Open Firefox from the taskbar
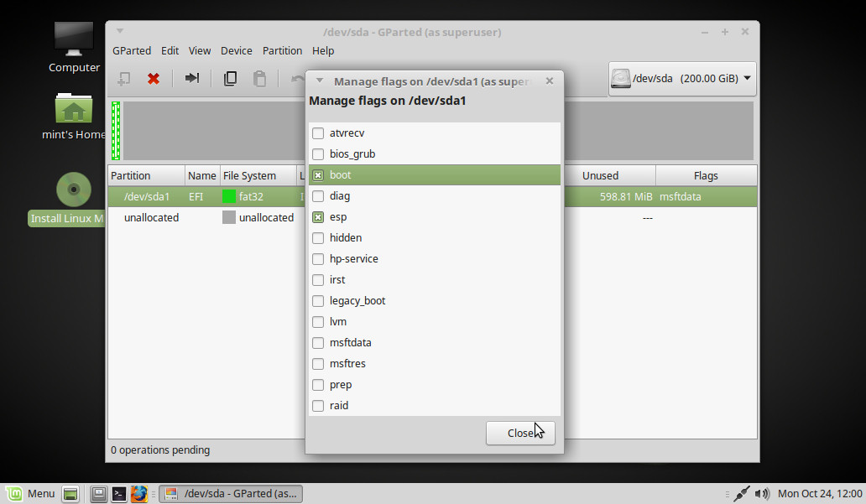This screenshot has height=504, width=866. tap(139, 494)
